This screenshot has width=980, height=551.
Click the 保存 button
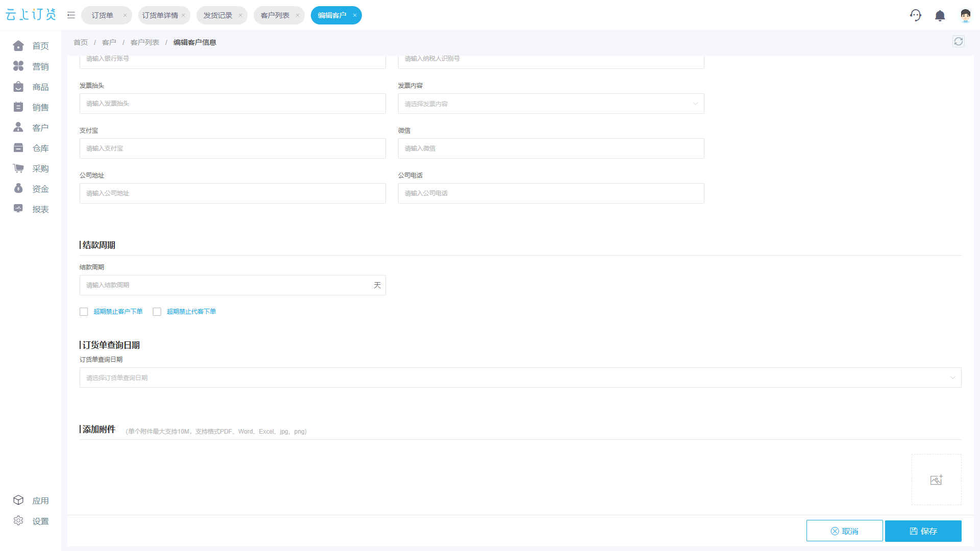coord(923,531)
